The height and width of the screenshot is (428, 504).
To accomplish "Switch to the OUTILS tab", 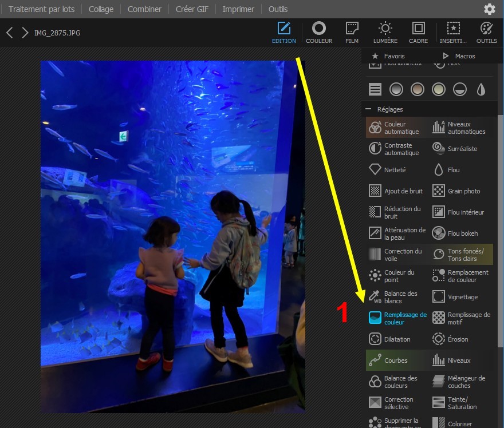I will point(486,33).
